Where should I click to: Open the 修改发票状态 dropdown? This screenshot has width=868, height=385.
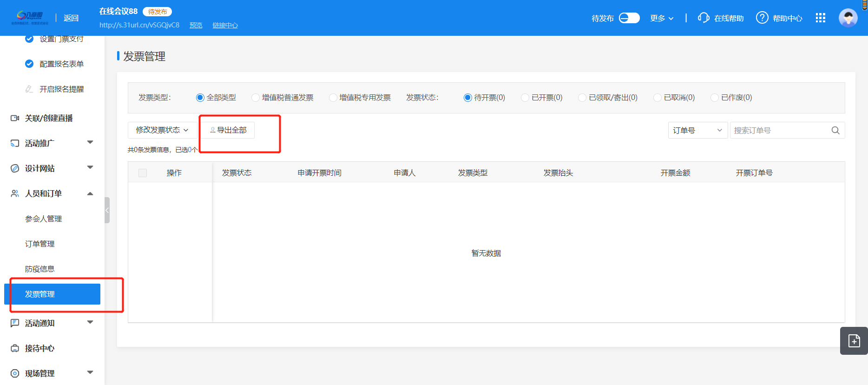(x=162, y=130)
